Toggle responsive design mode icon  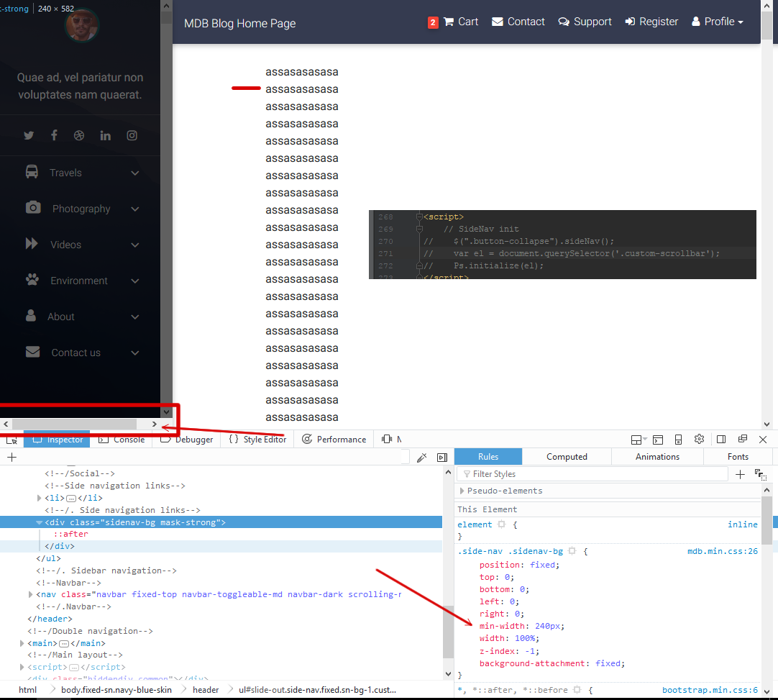coord(678,440)
